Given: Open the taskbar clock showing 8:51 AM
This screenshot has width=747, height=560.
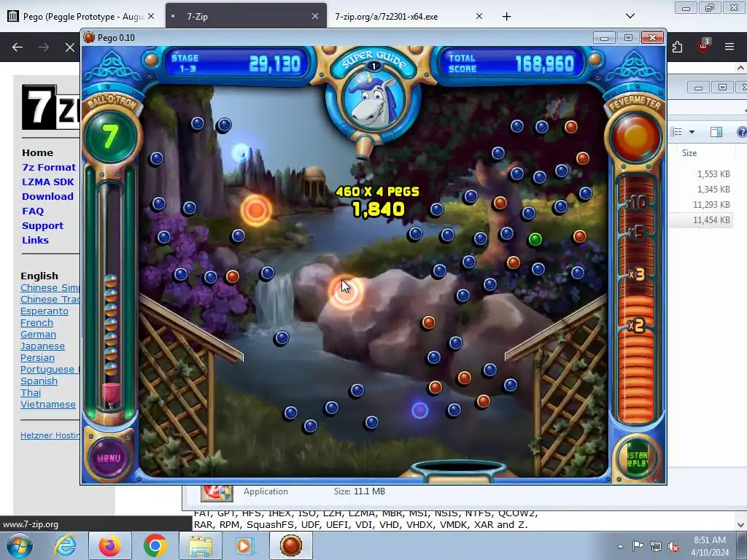Looking at the screenshot, I should click(710, 546).
